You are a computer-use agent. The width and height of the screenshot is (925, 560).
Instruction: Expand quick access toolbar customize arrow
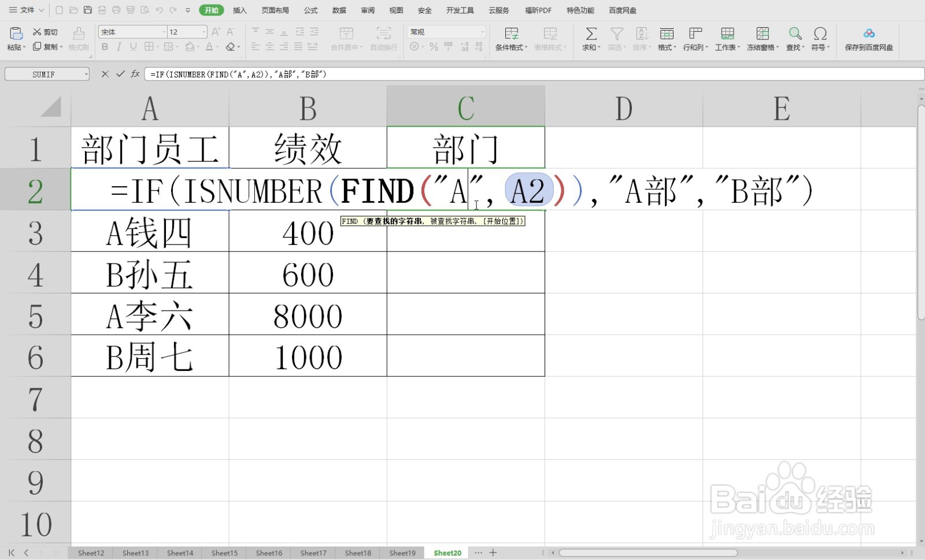pyautogui.click(x=188, y=10)
